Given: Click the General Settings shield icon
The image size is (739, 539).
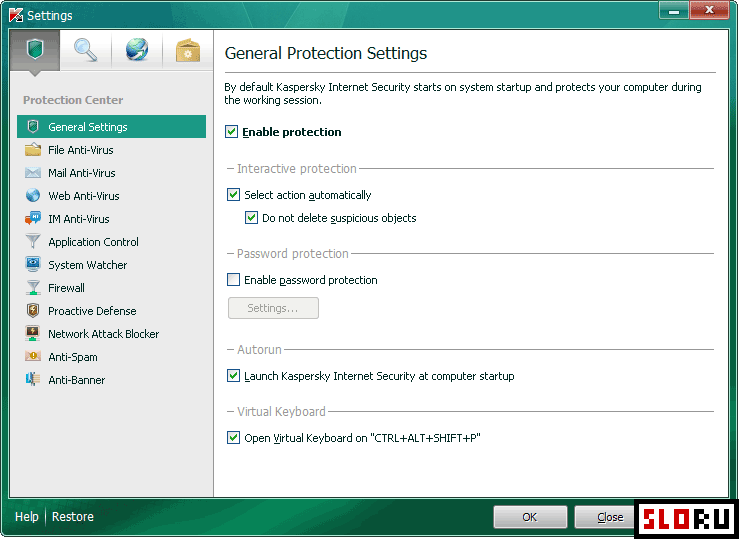Looking at the screenshot, I should tap(33, 126).
